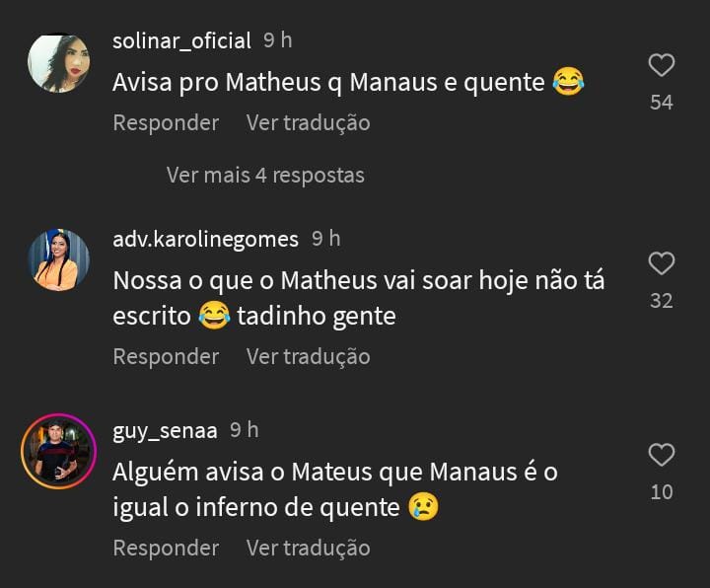
Task: Reply to adv.karolinegomes's comment
Action: [166, 356]
